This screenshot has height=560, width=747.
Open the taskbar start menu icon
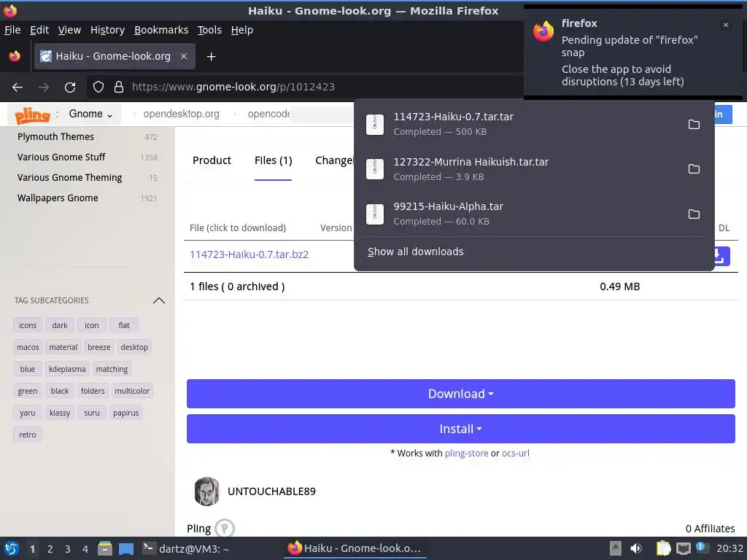12,548
